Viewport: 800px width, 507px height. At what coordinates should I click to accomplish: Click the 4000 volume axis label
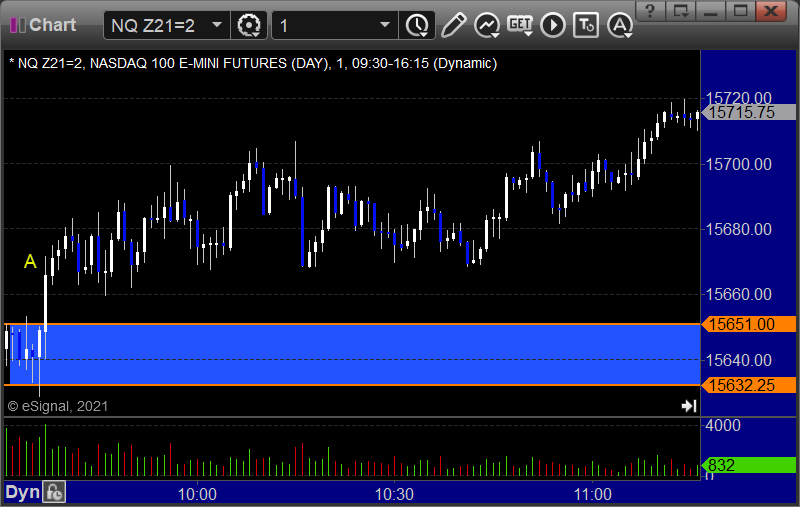pyautogui.click(x=722, y=425)
